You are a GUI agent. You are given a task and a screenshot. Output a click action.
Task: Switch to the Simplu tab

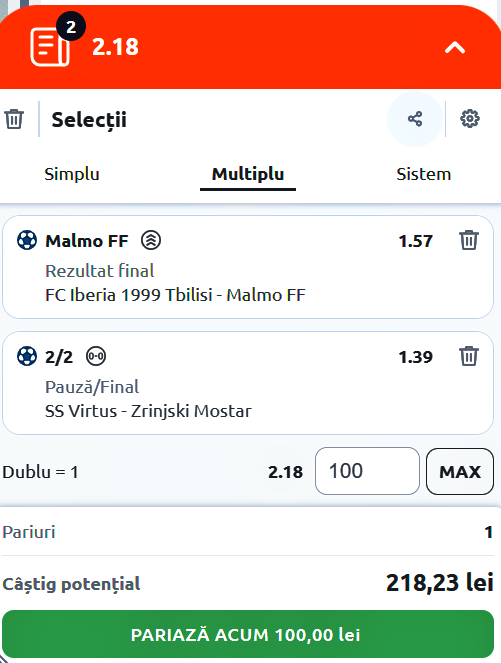coord(72,174)
